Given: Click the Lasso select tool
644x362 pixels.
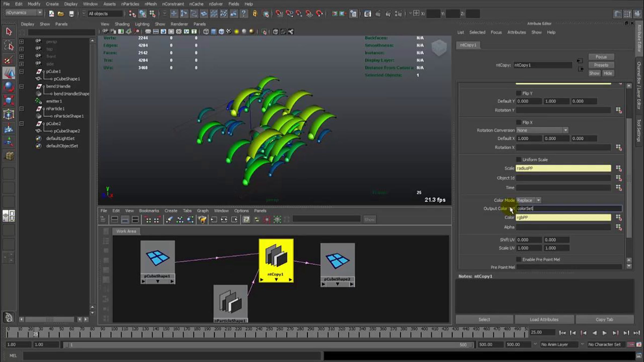Looking at the screenshot, I should point(9,46).
